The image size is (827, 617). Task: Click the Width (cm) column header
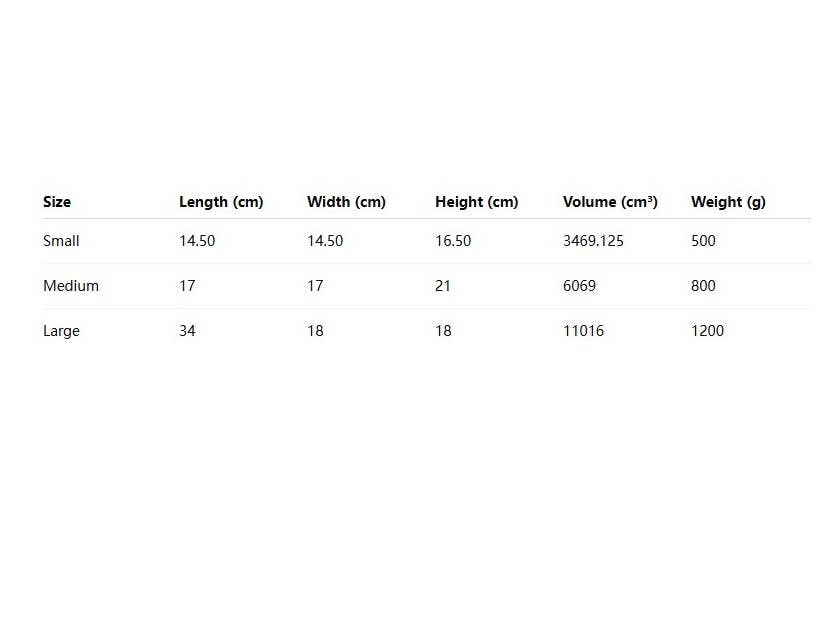pyautogui.click(x=346, y=202)
